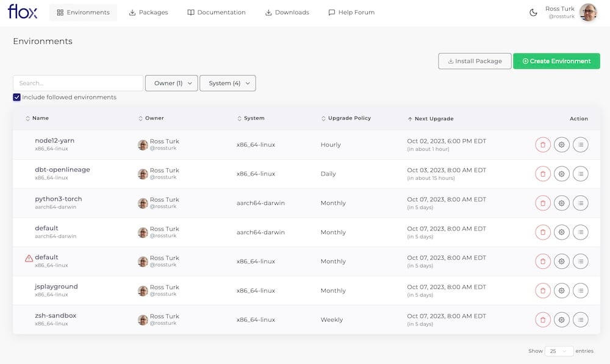Open the Documentation tab
Screen dimensions: 610x364
[x=217, y=12]
